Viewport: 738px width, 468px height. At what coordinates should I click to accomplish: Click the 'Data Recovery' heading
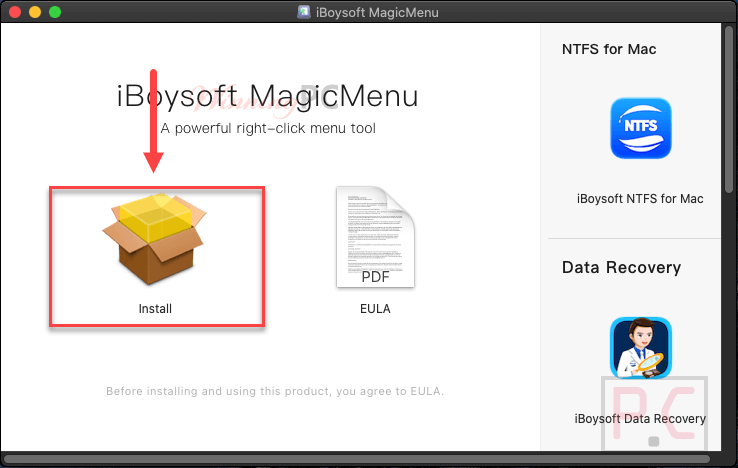pos(621,267)
